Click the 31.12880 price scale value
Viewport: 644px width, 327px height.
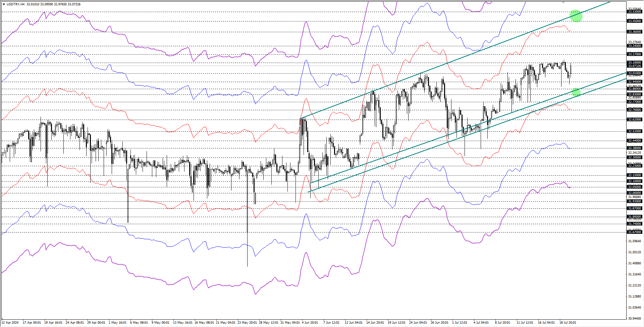pyautogui.click(x=635, y=297)
